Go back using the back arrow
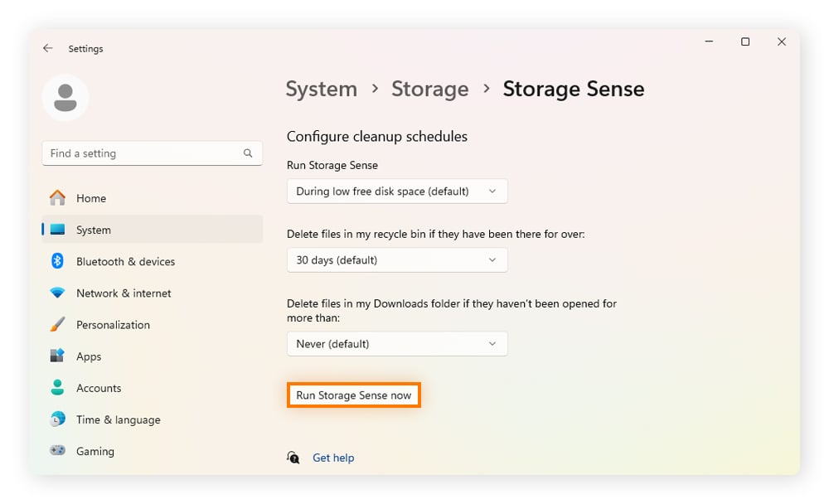Screen dimensions: 829x504 (48, 49)
